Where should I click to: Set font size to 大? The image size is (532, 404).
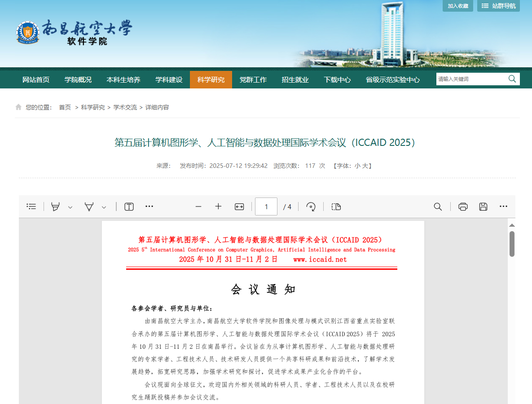pos(365,166)
